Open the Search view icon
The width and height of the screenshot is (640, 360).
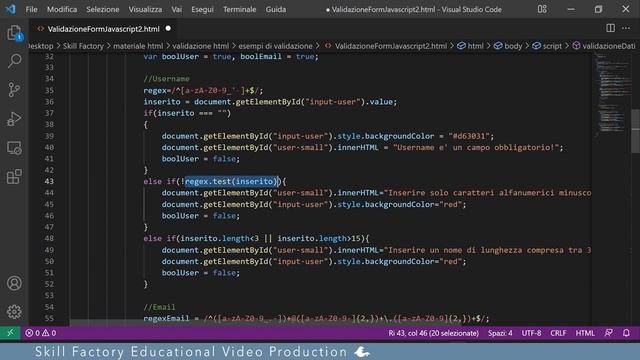(14, 61)
